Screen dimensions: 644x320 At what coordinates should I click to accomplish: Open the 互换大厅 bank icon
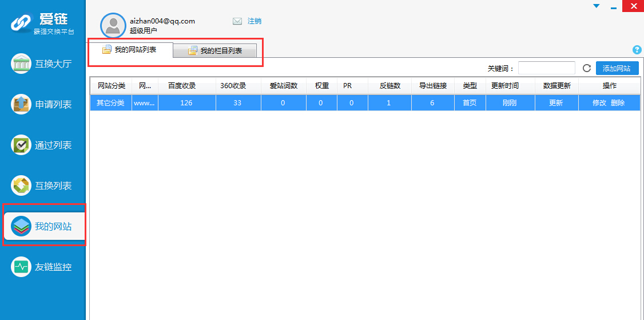[x=21, y=64]
